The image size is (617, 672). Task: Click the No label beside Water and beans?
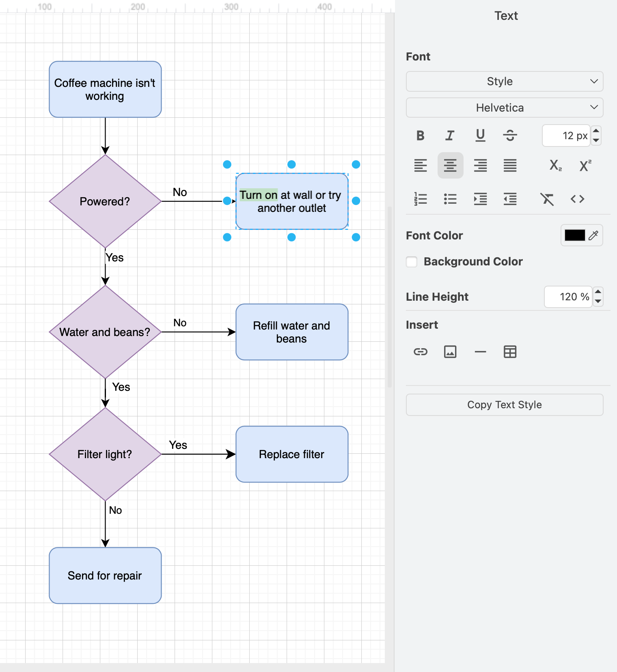point(180,323)
